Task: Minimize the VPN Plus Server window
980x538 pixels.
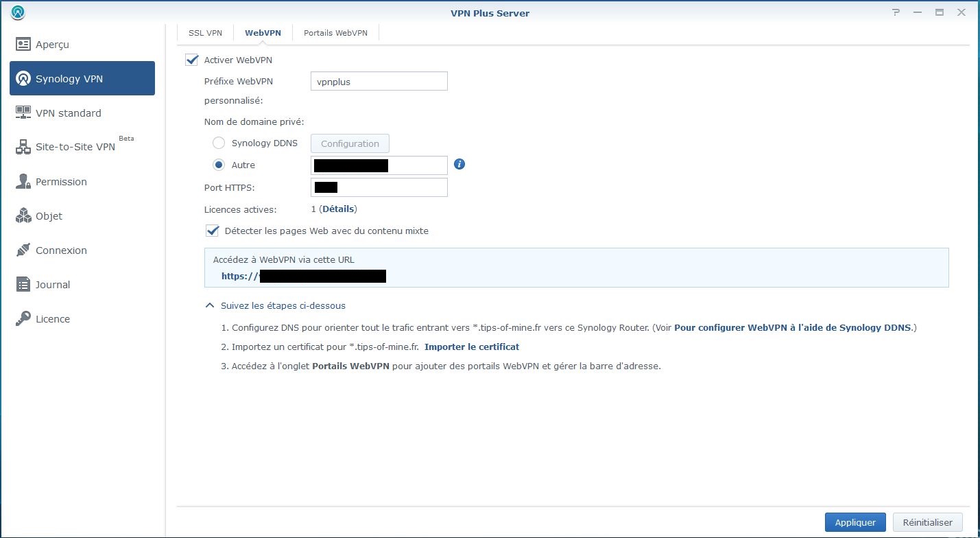Action: (x=917, y=12)
